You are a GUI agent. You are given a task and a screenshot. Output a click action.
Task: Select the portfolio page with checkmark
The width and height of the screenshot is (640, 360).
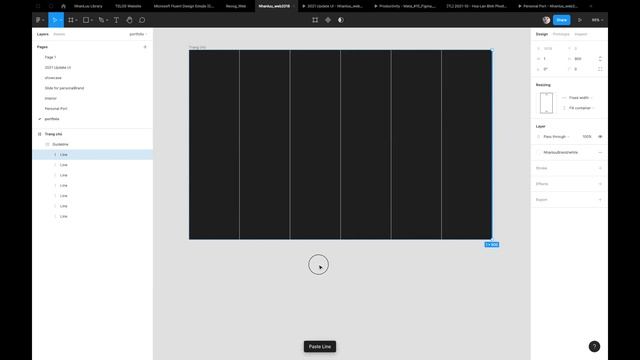(x=52, y=119)
